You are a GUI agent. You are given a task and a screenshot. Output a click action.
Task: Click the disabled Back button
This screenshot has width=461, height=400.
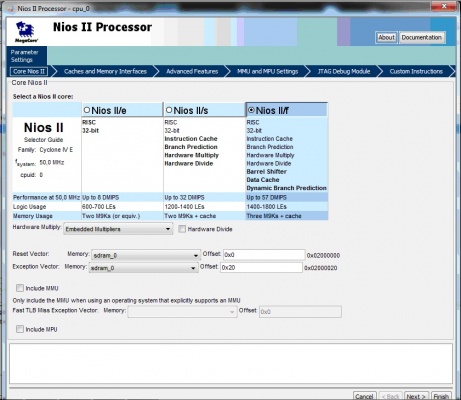390,396
